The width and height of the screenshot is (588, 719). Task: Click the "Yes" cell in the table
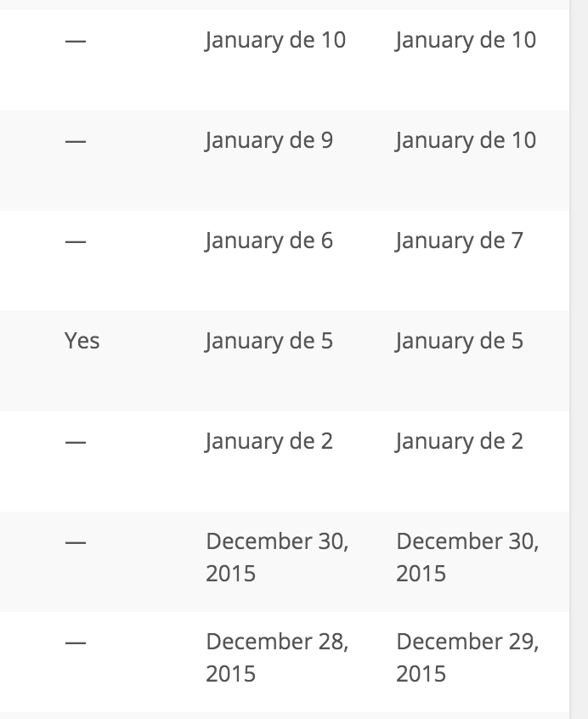click(82, 342)
